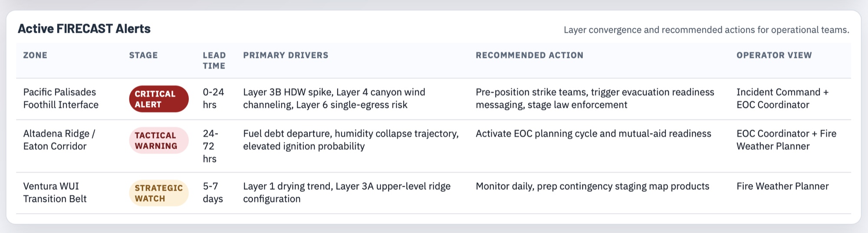Click the ZONE column header

[x=35, y=55]
